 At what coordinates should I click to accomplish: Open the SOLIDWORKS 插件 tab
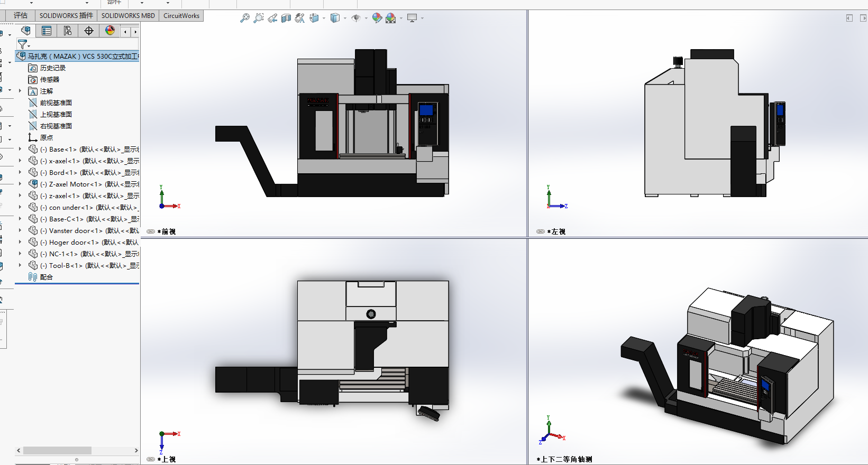pos(66,15)
